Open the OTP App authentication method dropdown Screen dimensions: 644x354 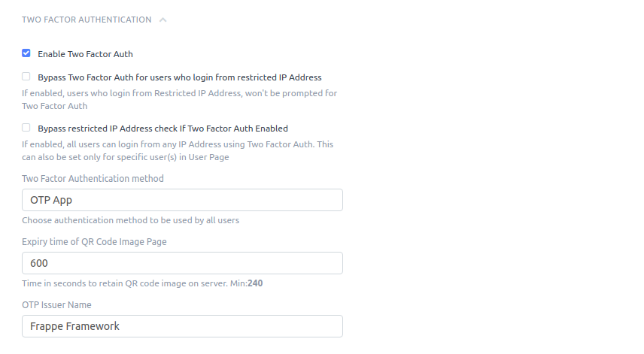[x=182, y=200]
